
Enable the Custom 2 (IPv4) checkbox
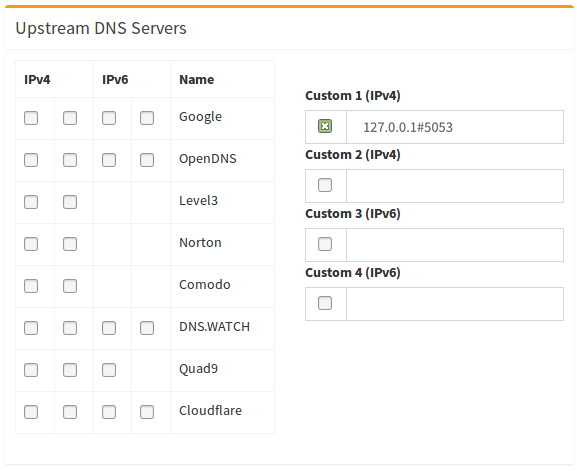(325, 185)
